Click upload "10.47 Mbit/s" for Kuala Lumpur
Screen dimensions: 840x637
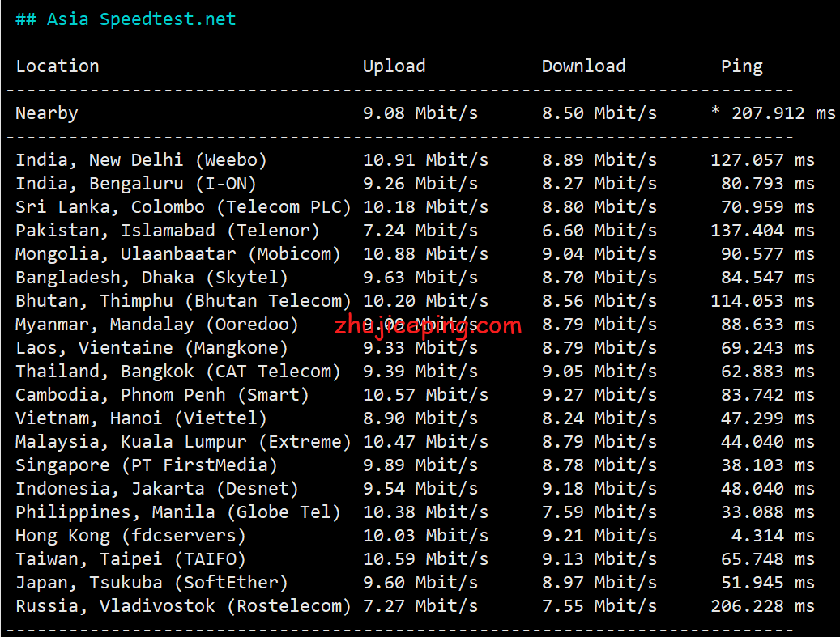tap(425, 443)
